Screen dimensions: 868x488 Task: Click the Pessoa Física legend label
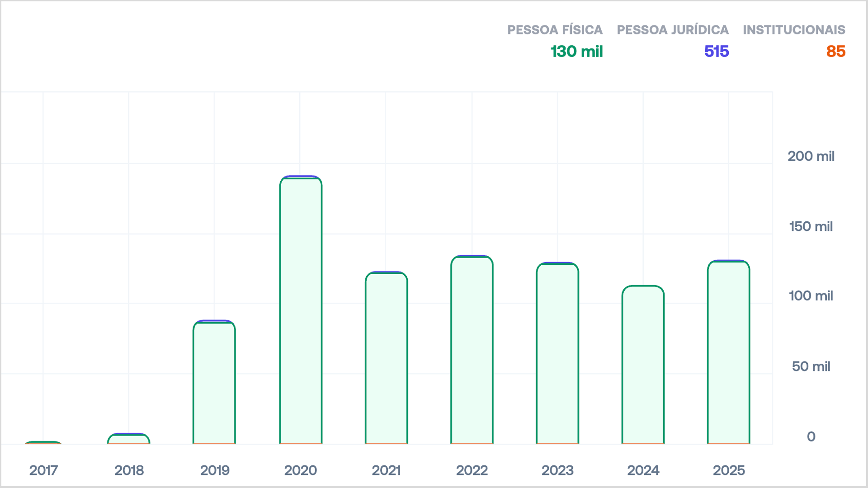[x=555, y=30]
